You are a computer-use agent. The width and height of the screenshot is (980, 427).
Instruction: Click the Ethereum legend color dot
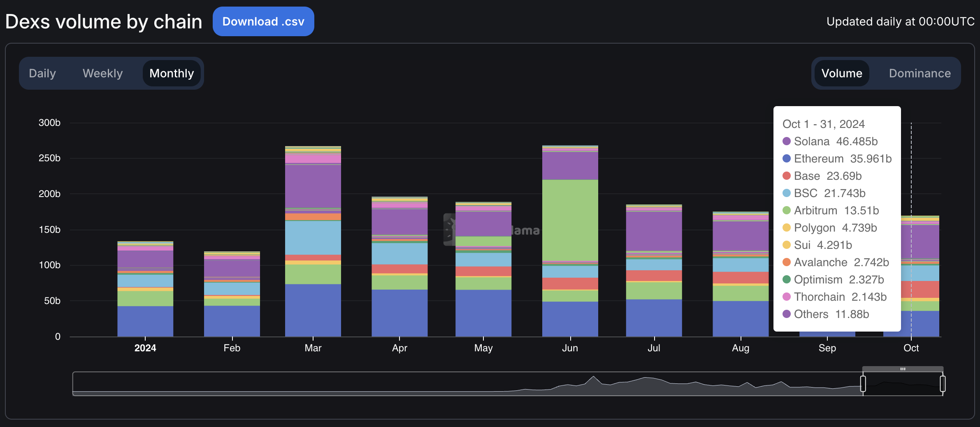pos(787,158)
